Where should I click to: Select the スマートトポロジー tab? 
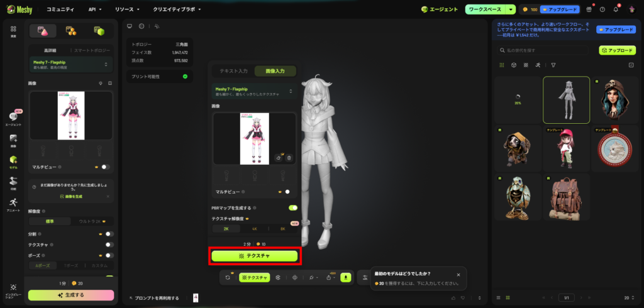pos(92,50)
